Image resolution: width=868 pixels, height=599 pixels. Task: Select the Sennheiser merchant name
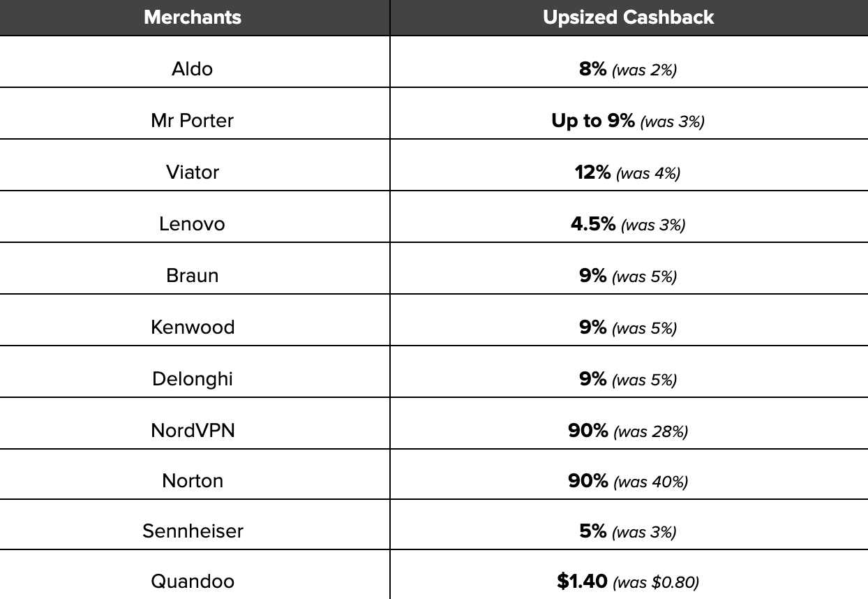[193, 531]
